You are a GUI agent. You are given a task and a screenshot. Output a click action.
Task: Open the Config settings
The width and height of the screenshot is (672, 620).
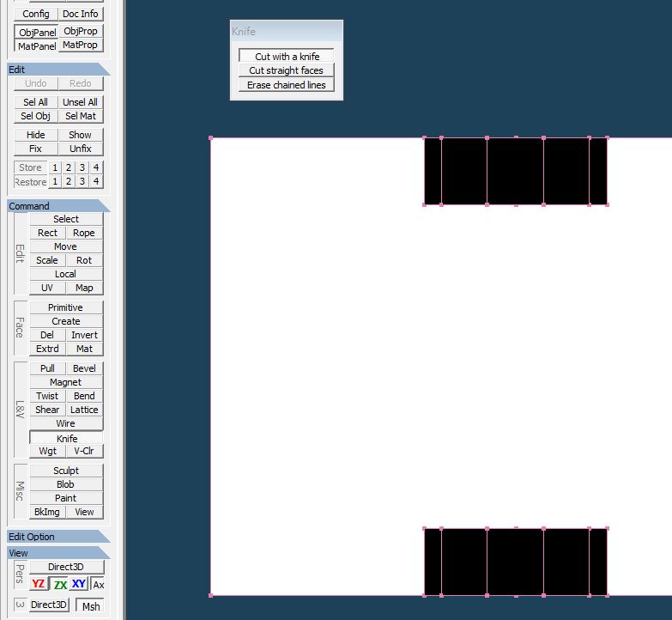(x=36, y=14)
